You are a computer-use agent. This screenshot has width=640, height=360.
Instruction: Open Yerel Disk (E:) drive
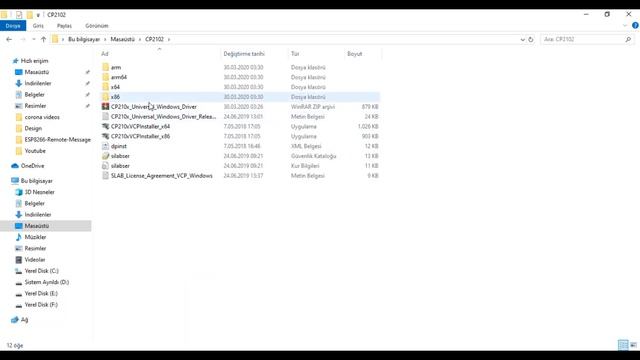[41, 293]
